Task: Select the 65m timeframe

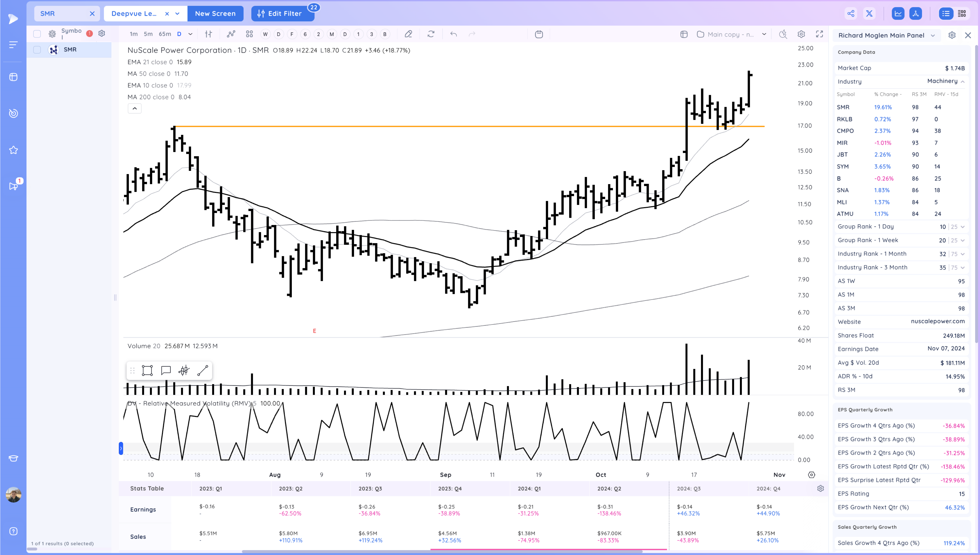Action: pyautogui.click(x=165, y=34)
